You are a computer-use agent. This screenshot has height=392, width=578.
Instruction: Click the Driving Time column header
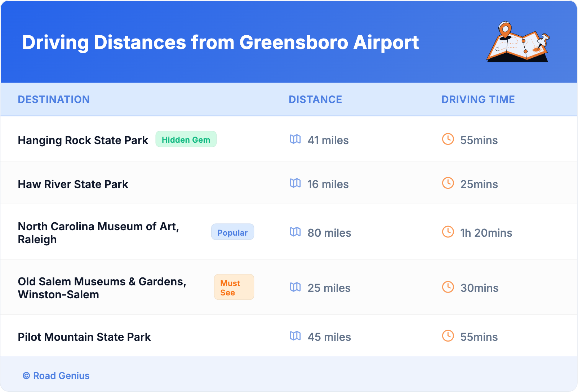[x=478, y=99]
